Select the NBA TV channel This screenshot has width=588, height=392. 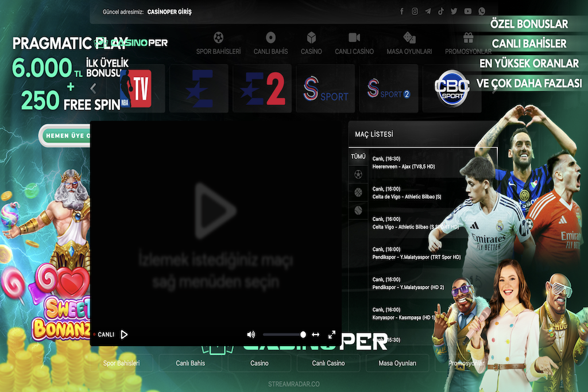[x=136, y=88]
